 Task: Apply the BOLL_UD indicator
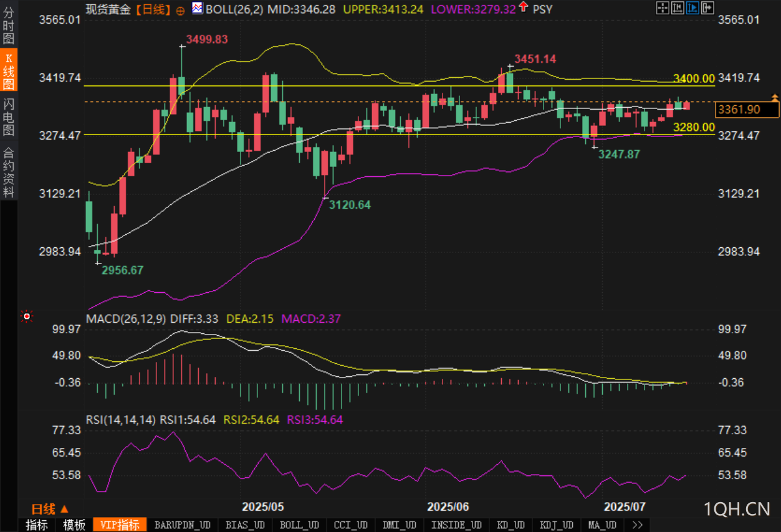coord(299,525)
